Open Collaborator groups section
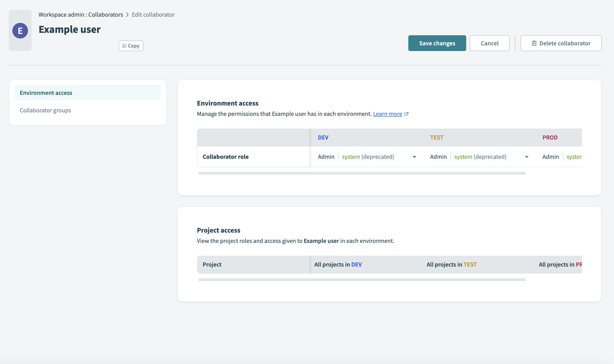This screenshot has width=614, height=364. [45, 110]
